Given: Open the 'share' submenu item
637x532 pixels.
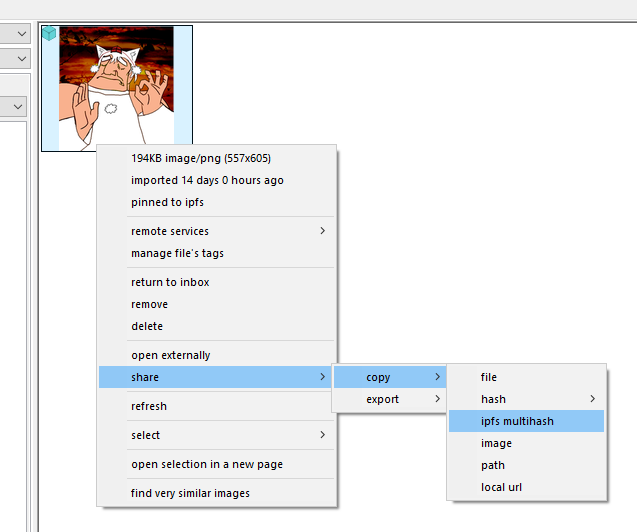Looking at the screenshot, I should tap(217, 377).
